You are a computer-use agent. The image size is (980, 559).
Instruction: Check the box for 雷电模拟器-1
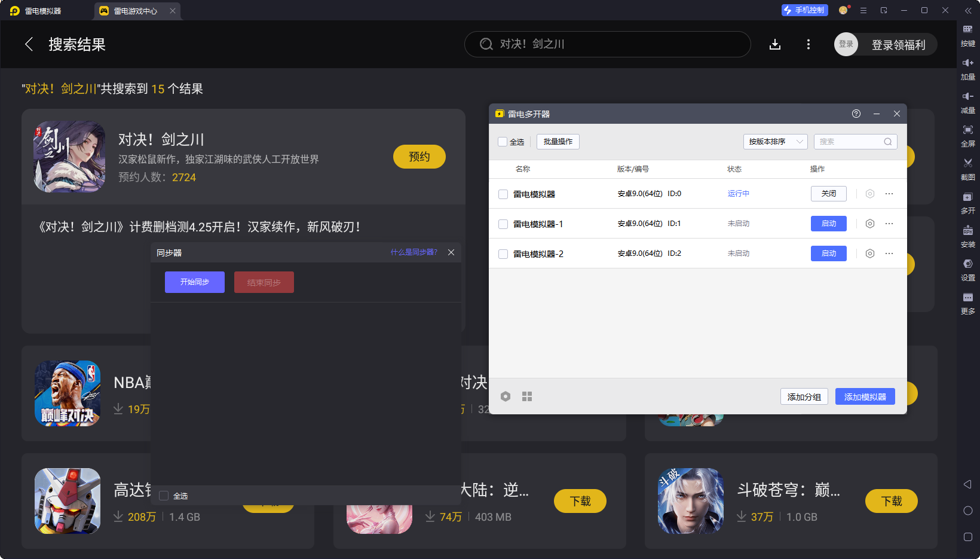[503, 224]
